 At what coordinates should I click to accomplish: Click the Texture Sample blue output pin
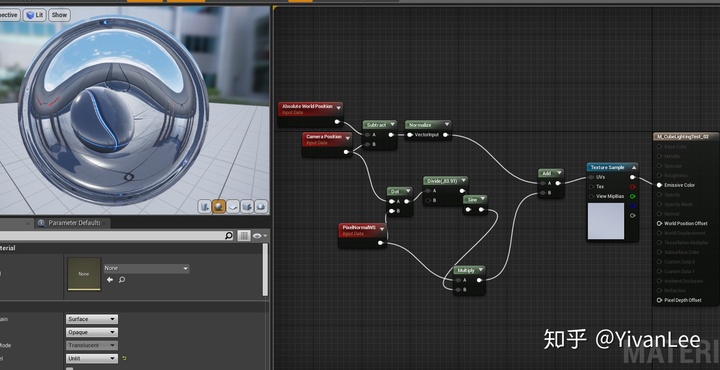pos(633,206)
